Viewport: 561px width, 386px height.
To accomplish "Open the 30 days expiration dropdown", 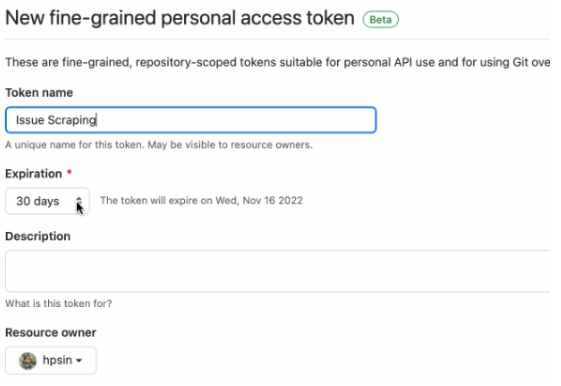I will 47,201.
